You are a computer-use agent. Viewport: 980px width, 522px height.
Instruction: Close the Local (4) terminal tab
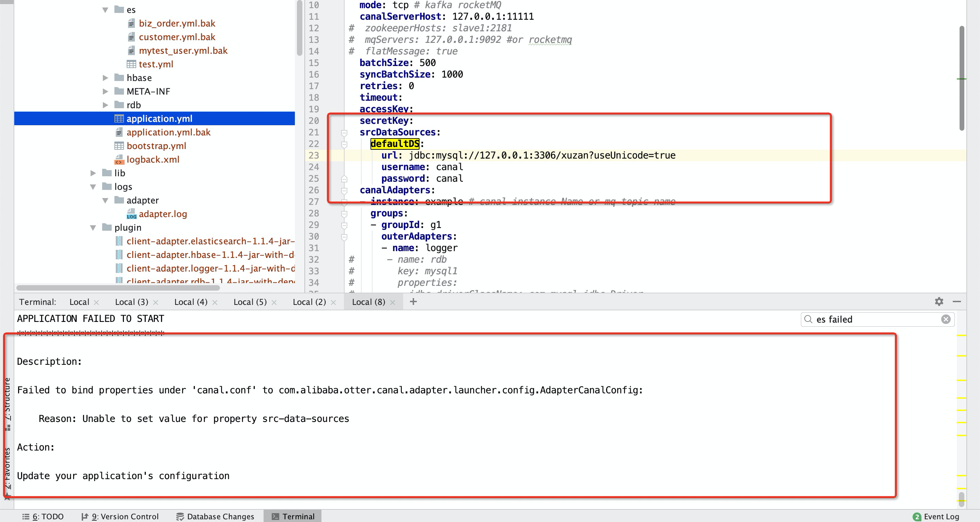[x=215, y=303]
